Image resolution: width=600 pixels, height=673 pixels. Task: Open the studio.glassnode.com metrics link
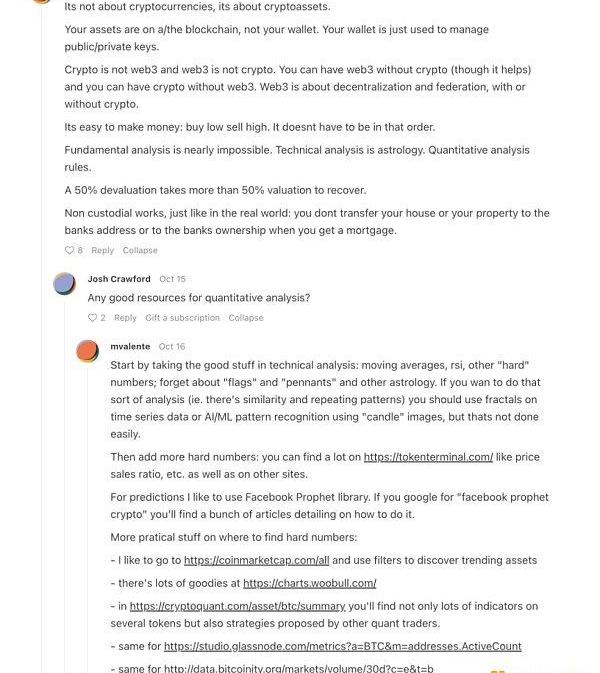(342, 646)
